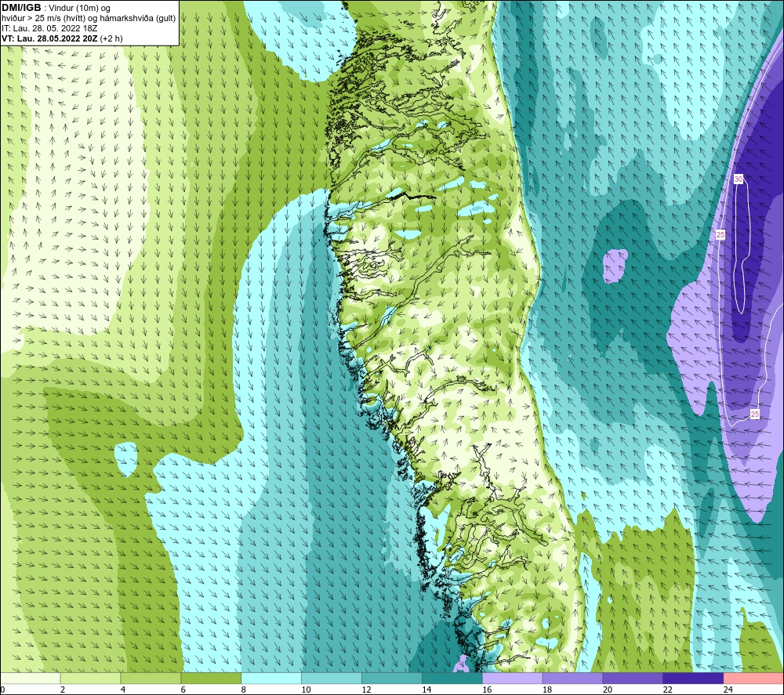Image resolution: width=784 pixels, height=695 pixels.
Task: Click the legend tick label '16'
Action: 487,690
